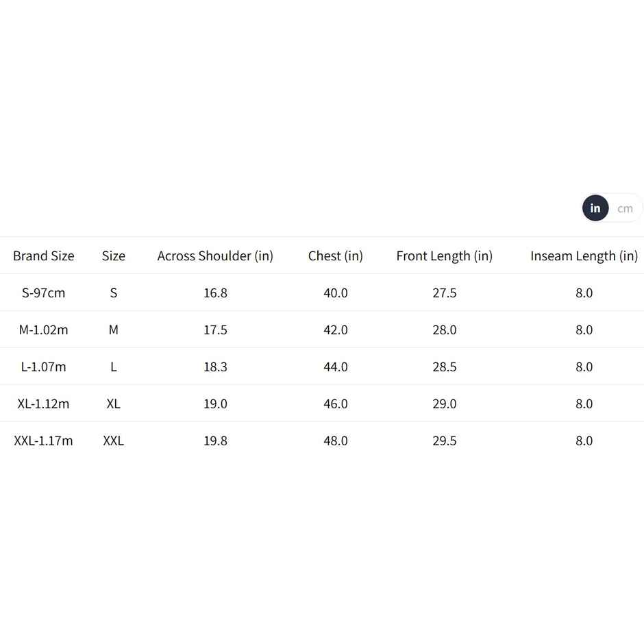Select the M-1.02m brand size cell
This screenshot has height=644, width=644.
pos(44,330)
